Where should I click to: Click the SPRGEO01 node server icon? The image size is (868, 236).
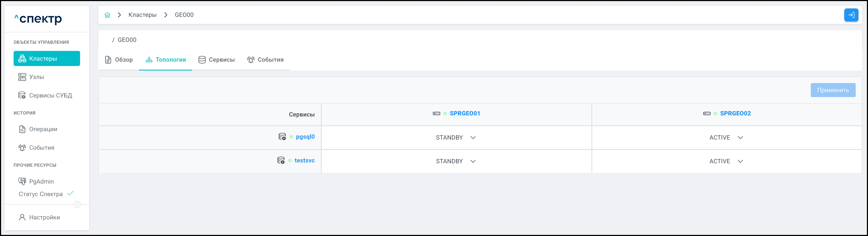(436, 113)
